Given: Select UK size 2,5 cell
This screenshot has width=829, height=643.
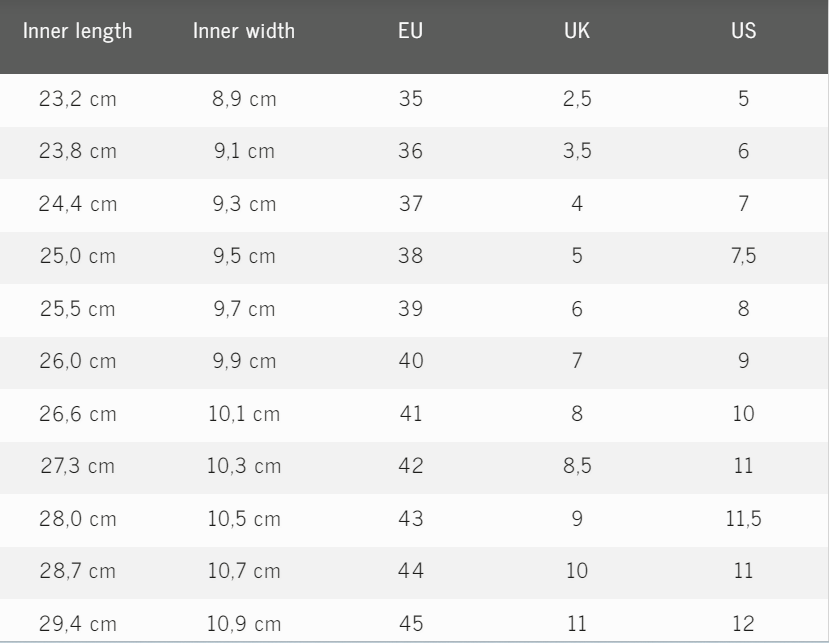Looking at the screenshot, I should click(x=577, y=100).
